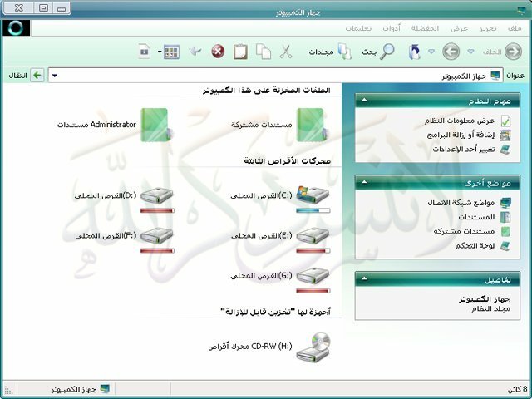Select local disk (C:) drive icon

coord(313,195)
